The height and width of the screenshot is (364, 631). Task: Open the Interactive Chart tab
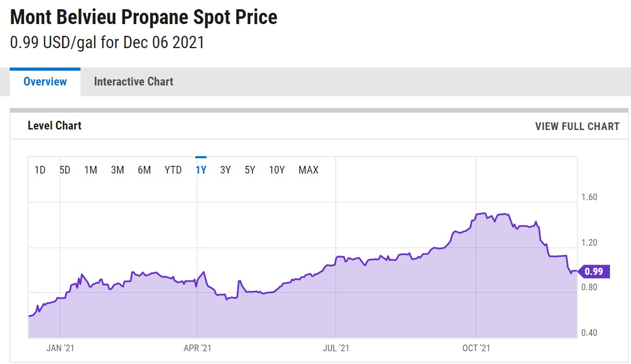(133, 82)
